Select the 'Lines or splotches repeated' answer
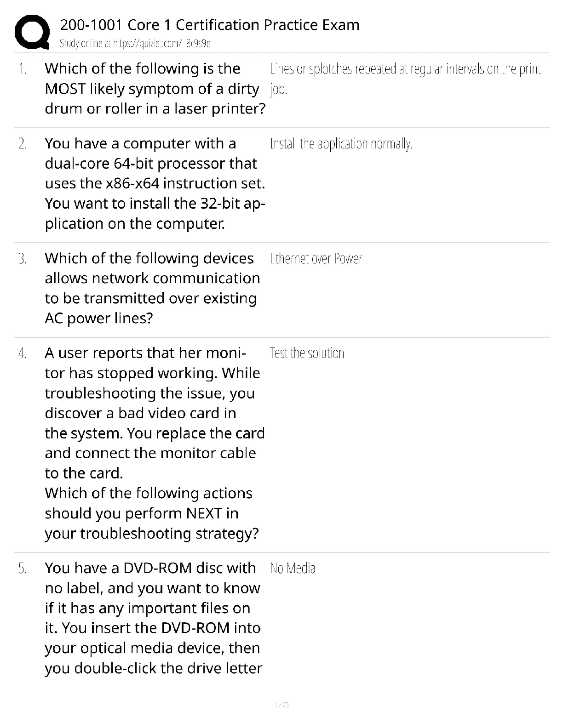The image size is (563, 728). [405, 70]
